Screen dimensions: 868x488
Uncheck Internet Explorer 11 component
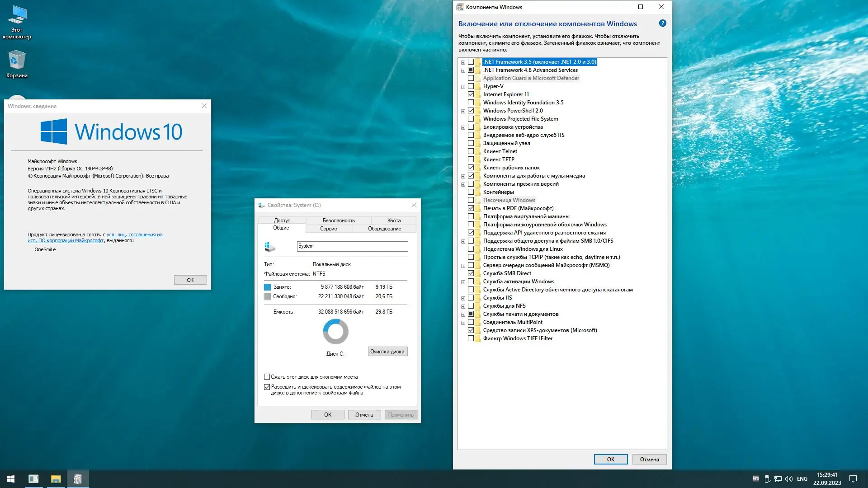(471, 94)
